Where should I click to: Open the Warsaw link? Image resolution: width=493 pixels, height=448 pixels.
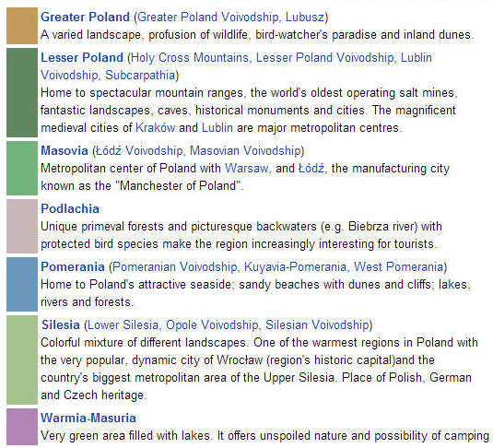coord(247,169)
